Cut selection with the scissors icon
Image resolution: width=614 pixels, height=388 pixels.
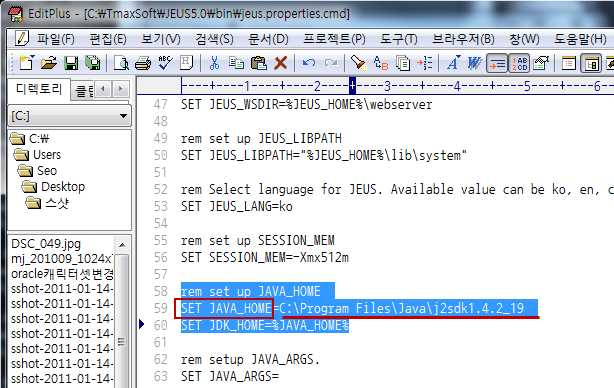(214, 63)
